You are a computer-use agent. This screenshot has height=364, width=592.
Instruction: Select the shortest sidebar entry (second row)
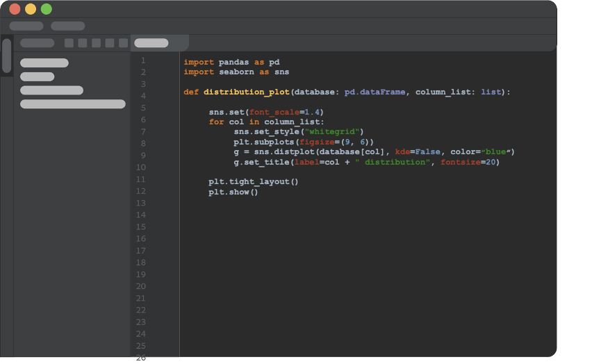click(38, 76)
